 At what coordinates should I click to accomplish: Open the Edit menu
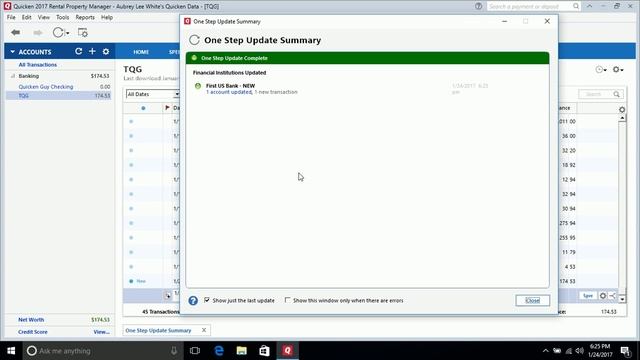(x=27, y=18)
